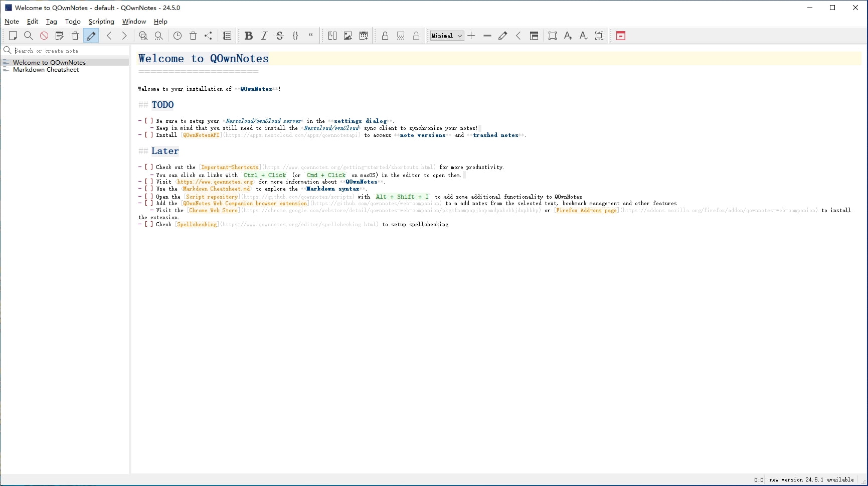Click the cursor position 0:0 status text
The image size is (868, 486).
(x=759, y=480)
